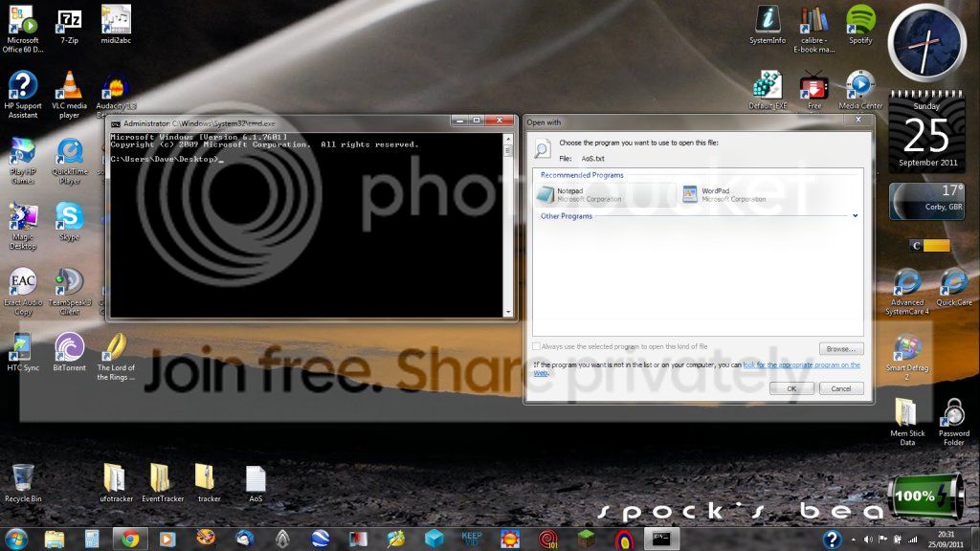Click the Recommended Programs group header
This screenshot has height=551, width=980.
[x=582, y=175]
